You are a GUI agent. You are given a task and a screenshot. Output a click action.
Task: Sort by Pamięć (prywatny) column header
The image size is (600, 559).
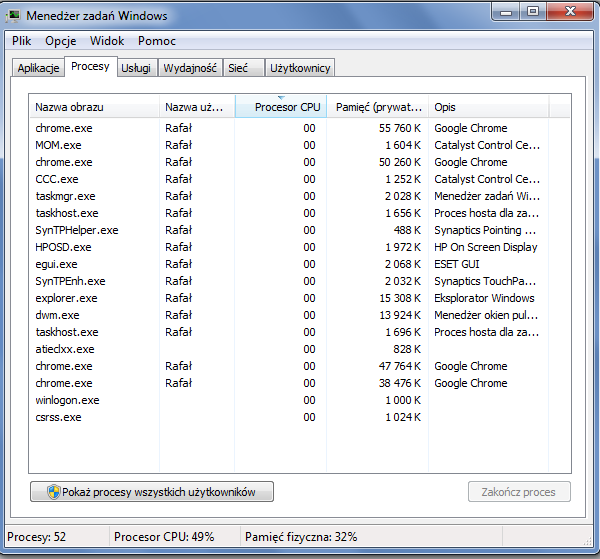[x=378, y=107]
